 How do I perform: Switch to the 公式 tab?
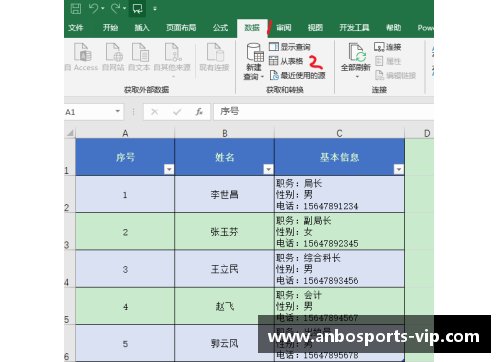(220, 28)
